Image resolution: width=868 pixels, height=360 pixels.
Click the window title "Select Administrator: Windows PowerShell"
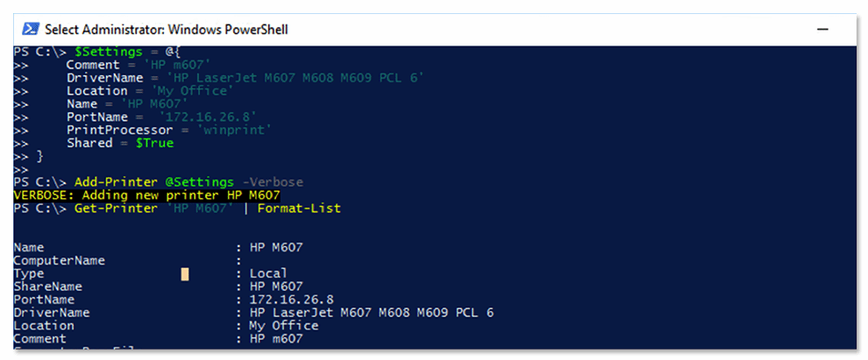[x=166, y=30]
